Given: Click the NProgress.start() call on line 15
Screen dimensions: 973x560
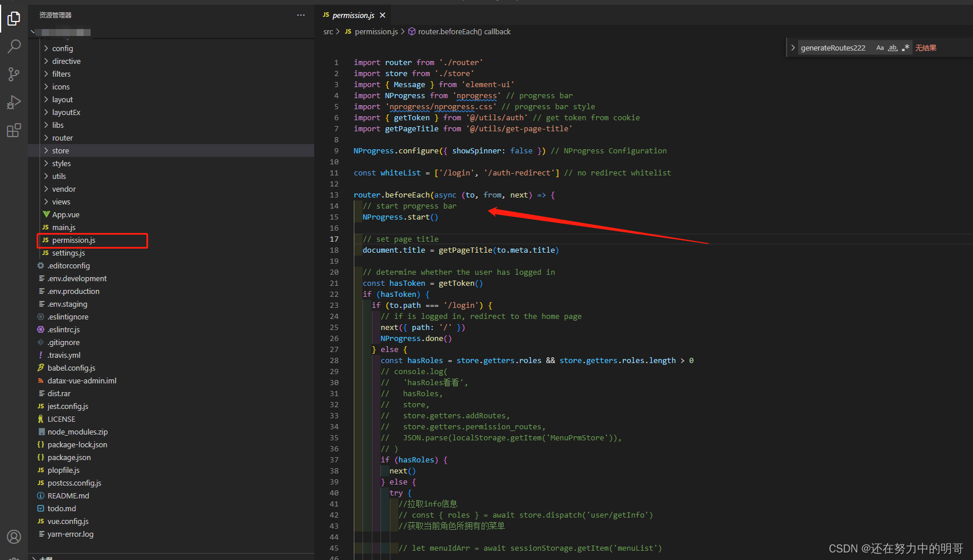Looking at the screenshot, I should click(400, 217).
